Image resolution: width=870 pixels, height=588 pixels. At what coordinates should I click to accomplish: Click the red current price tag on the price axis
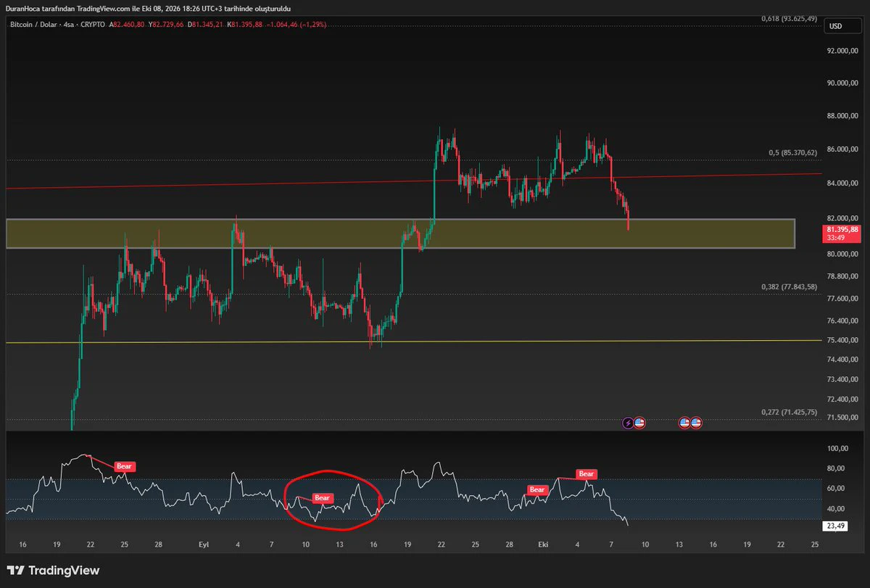coord(842,232)
